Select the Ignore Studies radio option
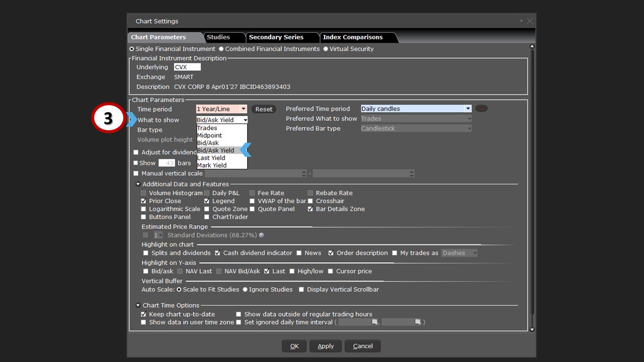The width and height of the screenshot is (644, 362). [245, 289]
